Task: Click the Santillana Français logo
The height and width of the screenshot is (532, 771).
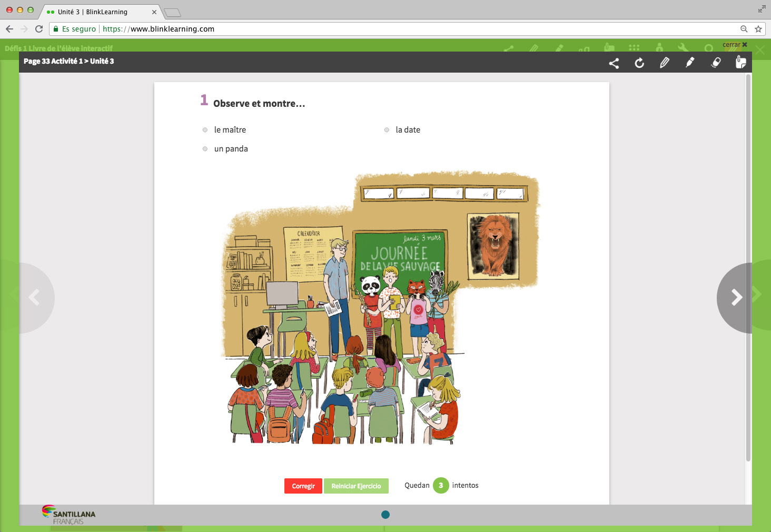Action: pos(69,515)
